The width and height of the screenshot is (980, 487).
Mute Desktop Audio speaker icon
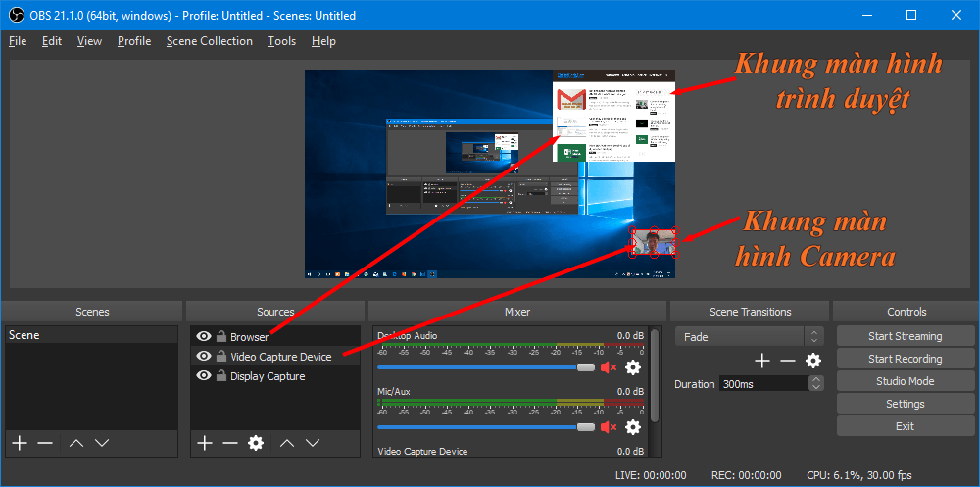point(609,367)
